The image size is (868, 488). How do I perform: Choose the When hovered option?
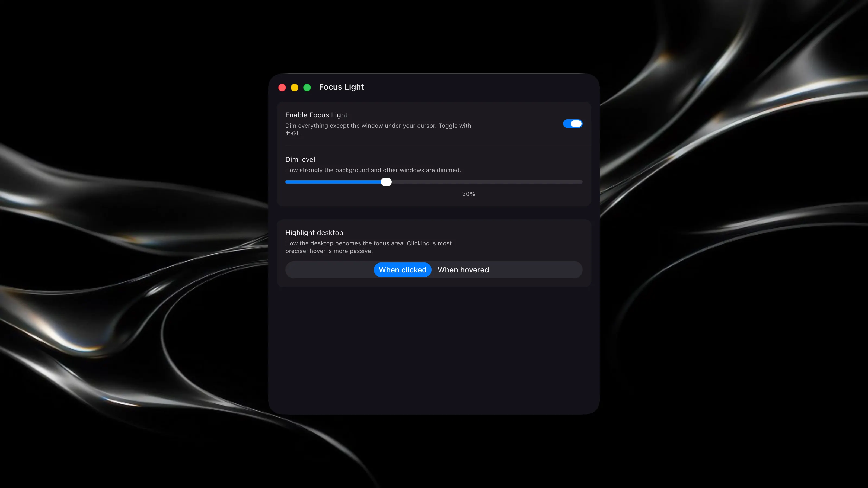pyautogui.click(x=463, y=270)
